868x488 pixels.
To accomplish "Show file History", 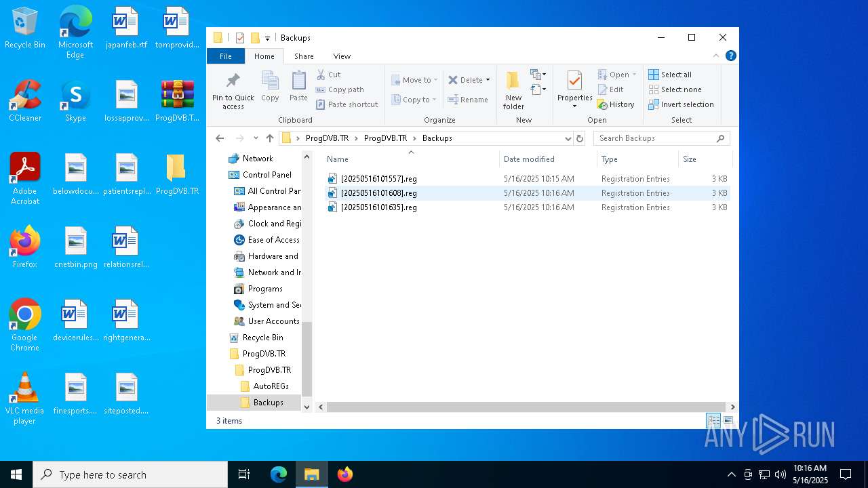I will click(x=616, y=104).
